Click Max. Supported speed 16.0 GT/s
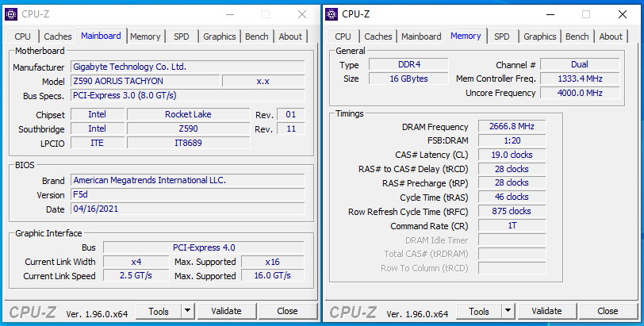Image resolution: width=644 pixels, height=326 pixels. (273, 275)
